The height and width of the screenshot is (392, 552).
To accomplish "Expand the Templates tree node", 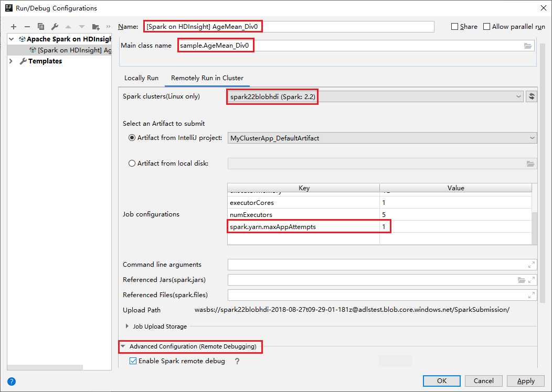I will [x=11, y=61].
